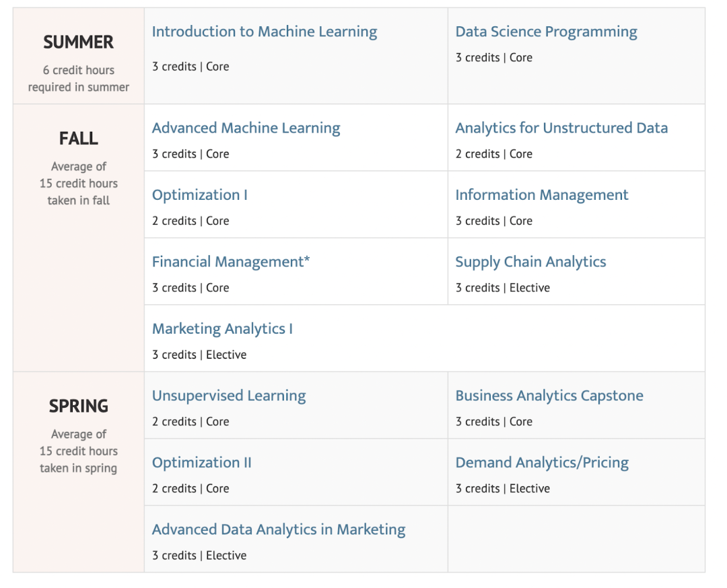Select Analytics for Unstructured Data course
727x588 pixels.
(x=561, y=128)
